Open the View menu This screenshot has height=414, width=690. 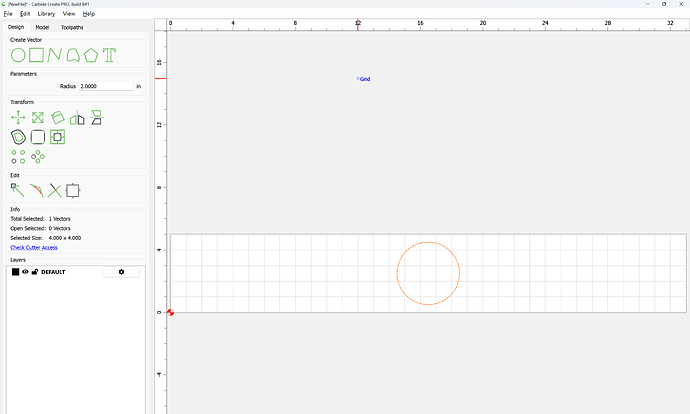tap(69, 14)
